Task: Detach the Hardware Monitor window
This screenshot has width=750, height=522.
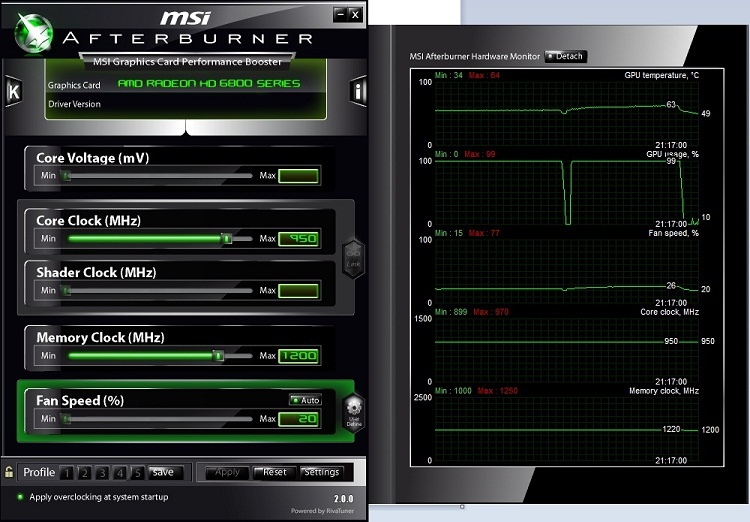Action: click(x=565, y=56)
